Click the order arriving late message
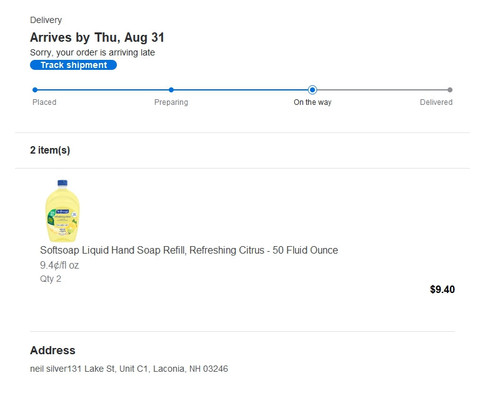 point(92,53)
